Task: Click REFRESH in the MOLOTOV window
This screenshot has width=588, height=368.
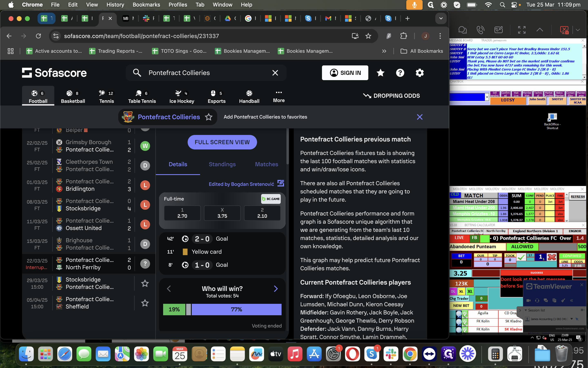Action: click(578, 196)
